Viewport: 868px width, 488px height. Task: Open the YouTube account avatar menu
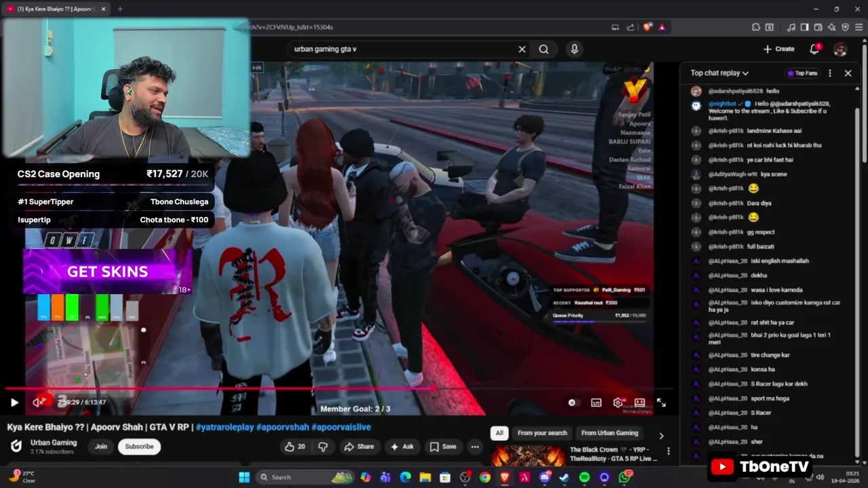point(840,49)
